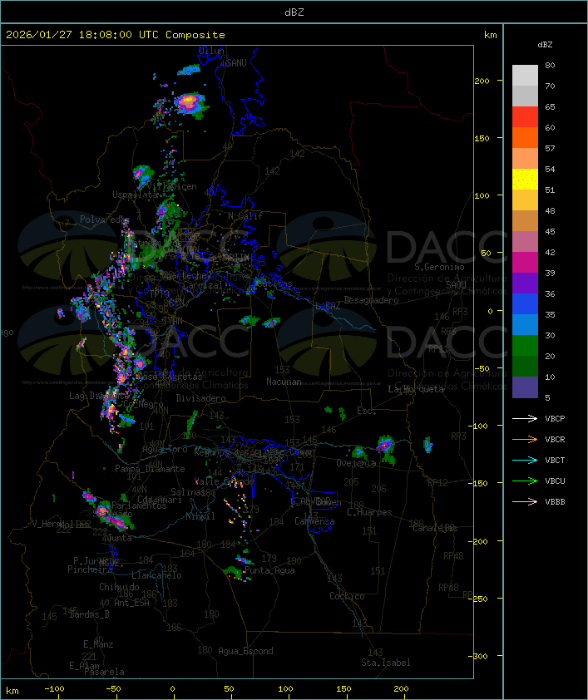Click the UTC Composite timestamp text
The height and width of the screenshot is (700, 588).
[116, 35]
